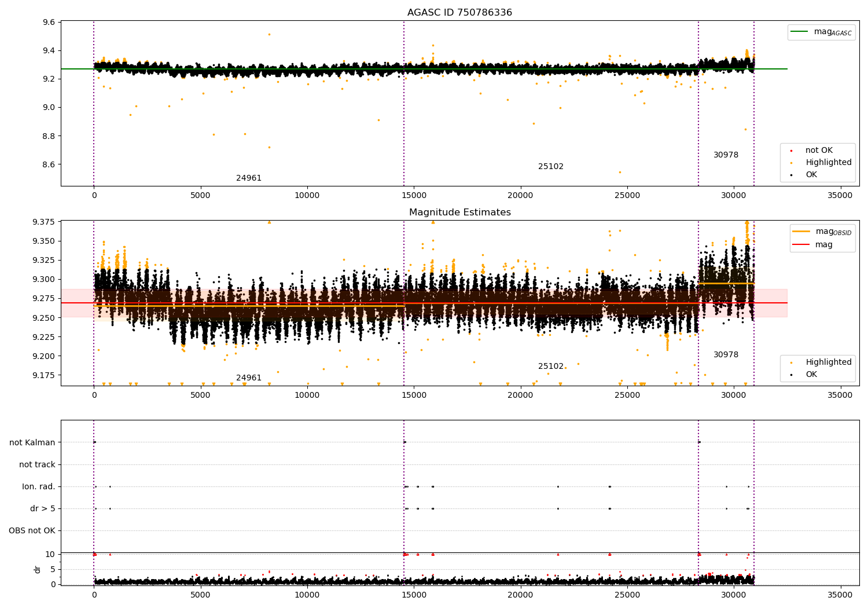Click the 'Ion. rad.' axis label

(39, 487)
